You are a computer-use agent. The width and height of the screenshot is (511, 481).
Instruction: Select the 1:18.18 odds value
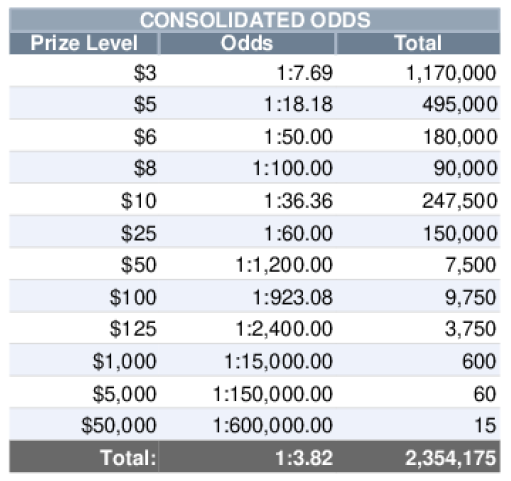[299, 104]
